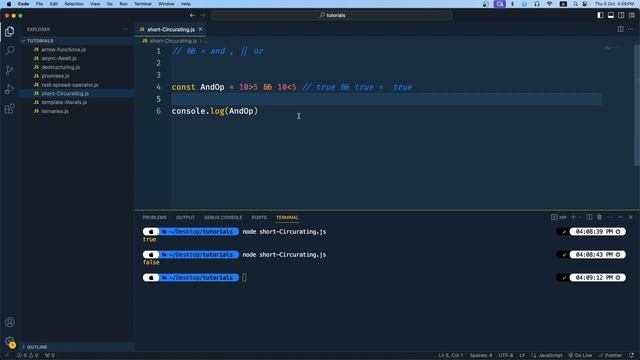Kill terminal with trash icon
Image resolution: width=640 pixels, height=360 pixels.
(x=599, y=217)
